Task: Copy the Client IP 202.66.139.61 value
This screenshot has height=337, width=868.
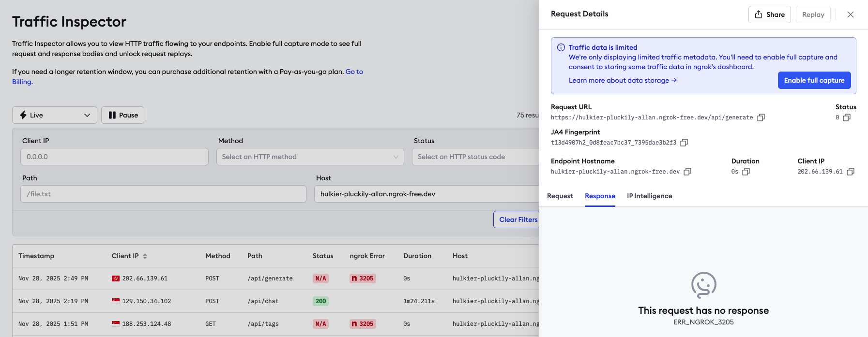Action: pyautogui.click(x=851, y=172)
